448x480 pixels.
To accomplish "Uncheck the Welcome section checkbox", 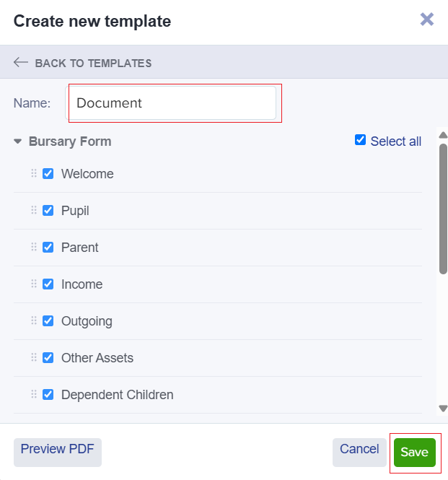I will pos(48,173).
